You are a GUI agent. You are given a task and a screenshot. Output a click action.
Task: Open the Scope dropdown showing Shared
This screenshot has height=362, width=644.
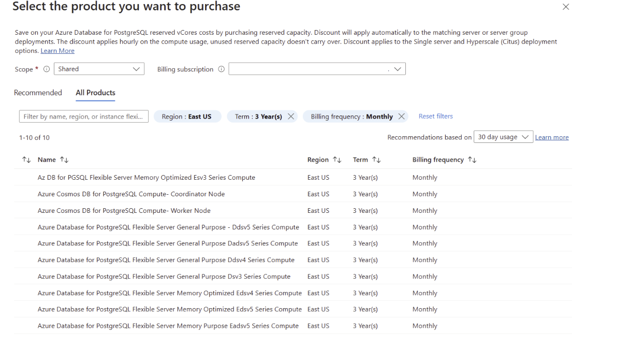[x=99, y=68]
